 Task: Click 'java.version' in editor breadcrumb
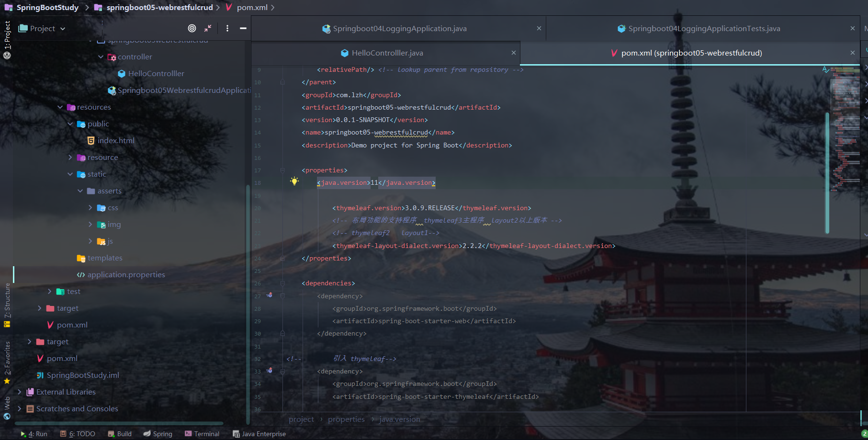click(x=399, y=419)
